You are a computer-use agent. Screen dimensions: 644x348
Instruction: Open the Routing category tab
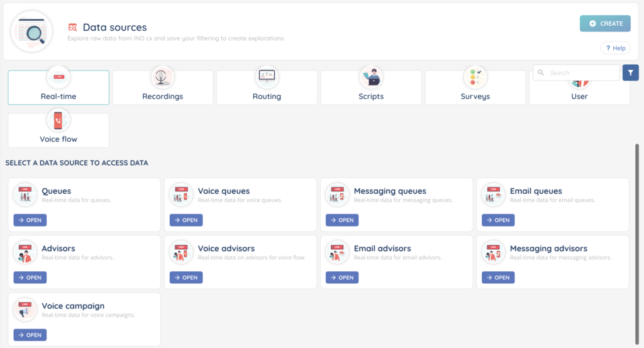click(267, 87)
